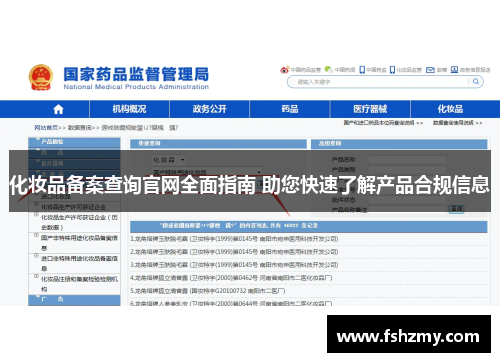Click the 网站首页 breadcrumb link
500x362 pixels.
(46, 128)
